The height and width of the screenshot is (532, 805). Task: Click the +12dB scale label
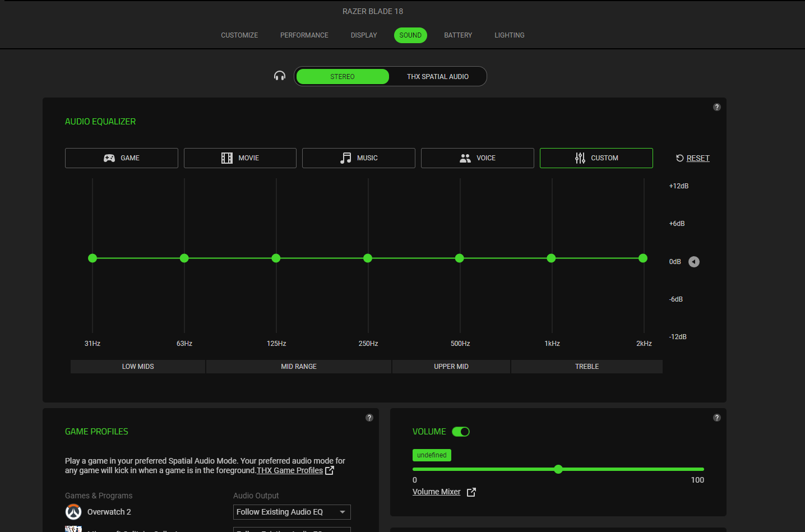[679, 186]
